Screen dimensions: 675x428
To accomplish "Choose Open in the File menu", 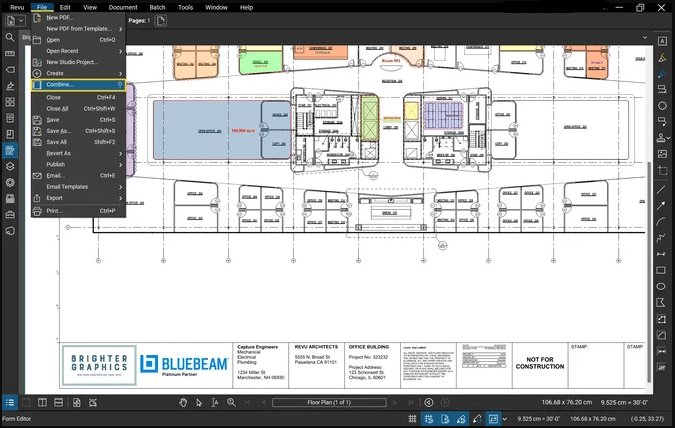I will click(78, 40).
